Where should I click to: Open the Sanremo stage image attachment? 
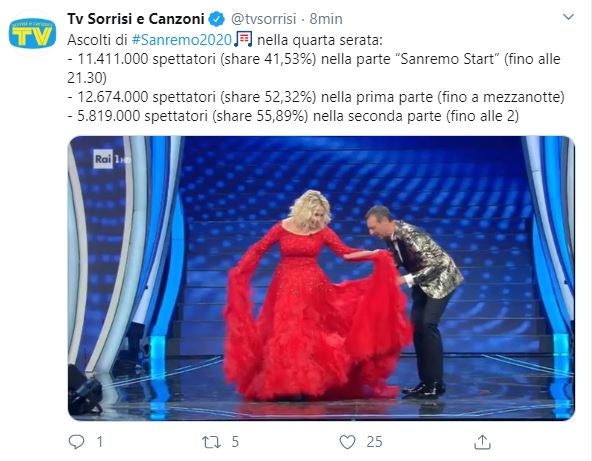coord(321,278)
